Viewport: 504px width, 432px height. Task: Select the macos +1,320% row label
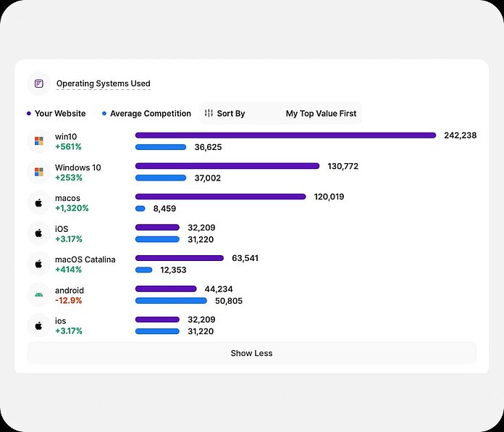72,203
